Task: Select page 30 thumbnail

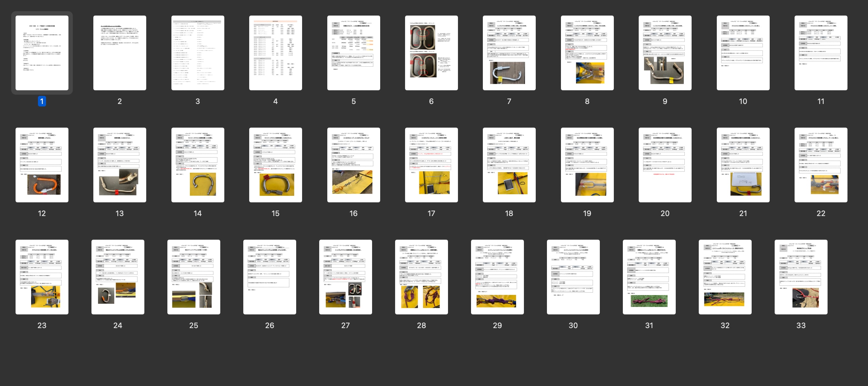Action: point(573,277)
